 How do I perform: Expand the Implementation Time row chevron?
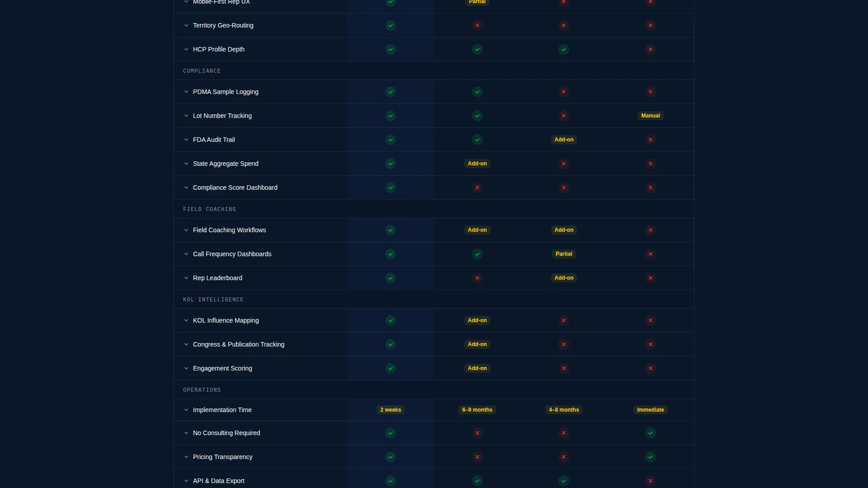coord(186,410)
